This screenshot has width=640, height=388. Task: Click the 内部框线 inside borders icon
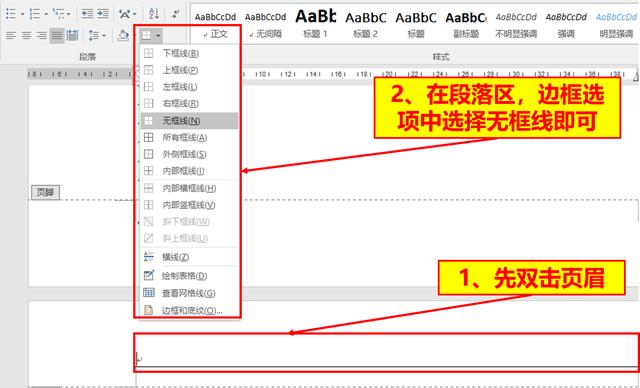[x=149, y=171]
